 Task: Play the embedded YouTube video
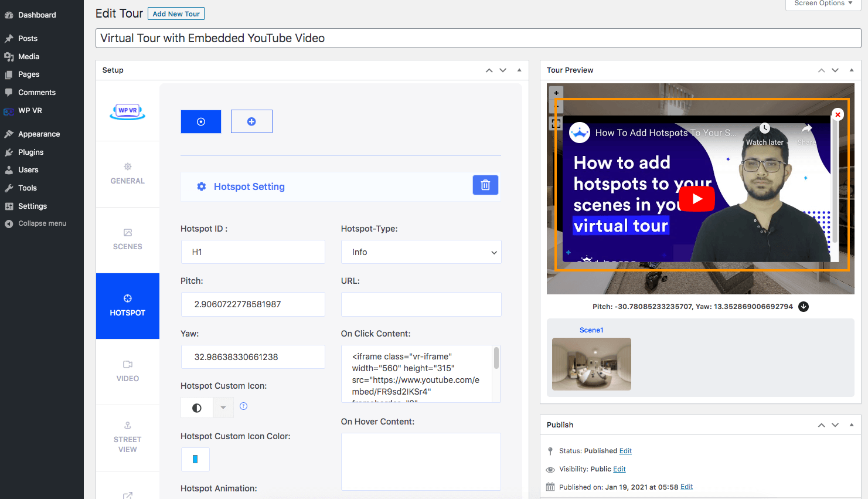[x=697, y=199]
